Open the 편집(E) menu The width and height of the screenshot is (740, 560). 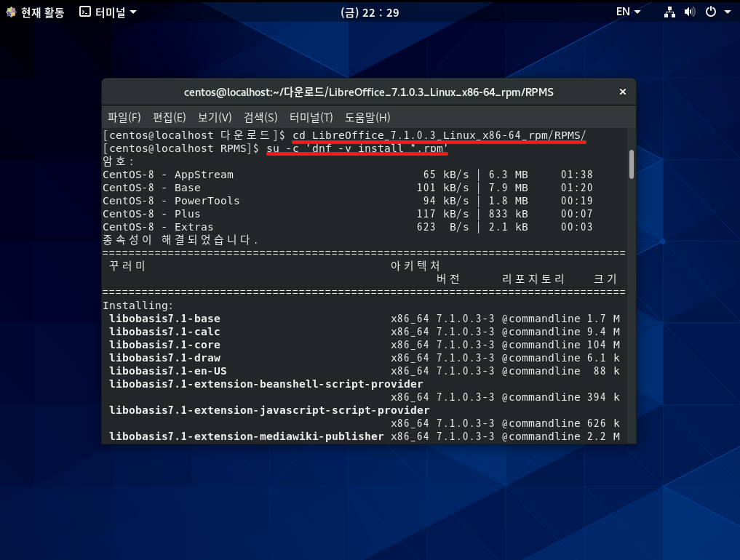170,118
